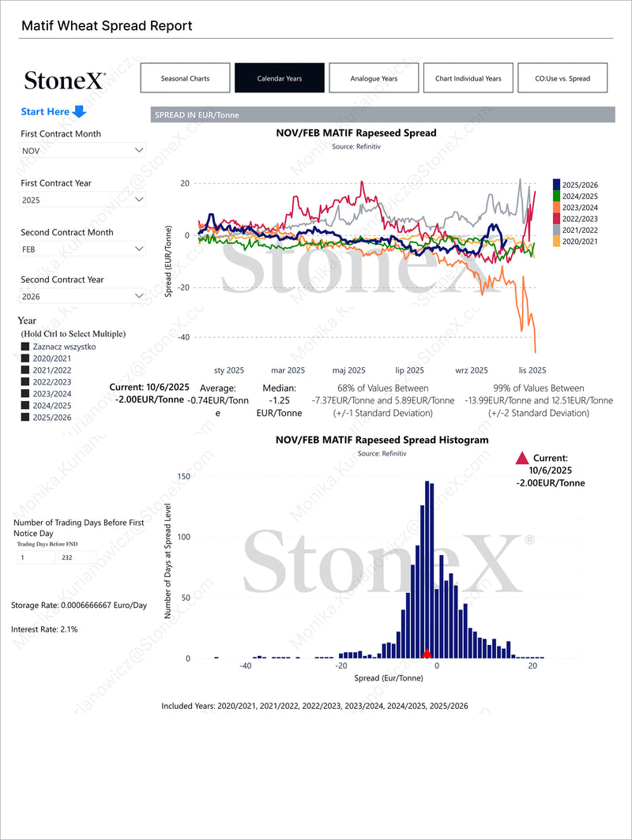Viewport: 632px width, 840px height.
Task: Click the red current-value triangle on histogram
Action: tap(427, 653)
